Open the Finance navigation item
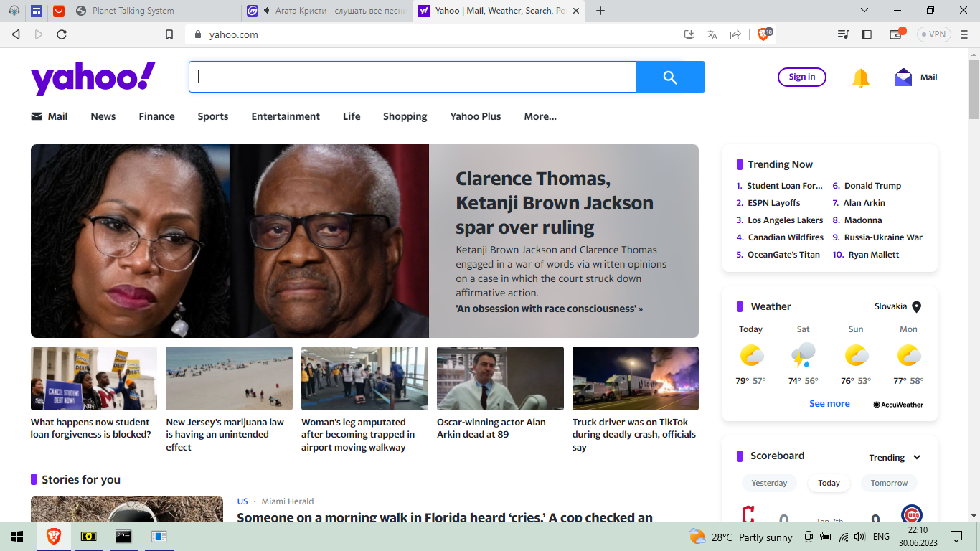980x551 pixels. [x=157, y=116]
